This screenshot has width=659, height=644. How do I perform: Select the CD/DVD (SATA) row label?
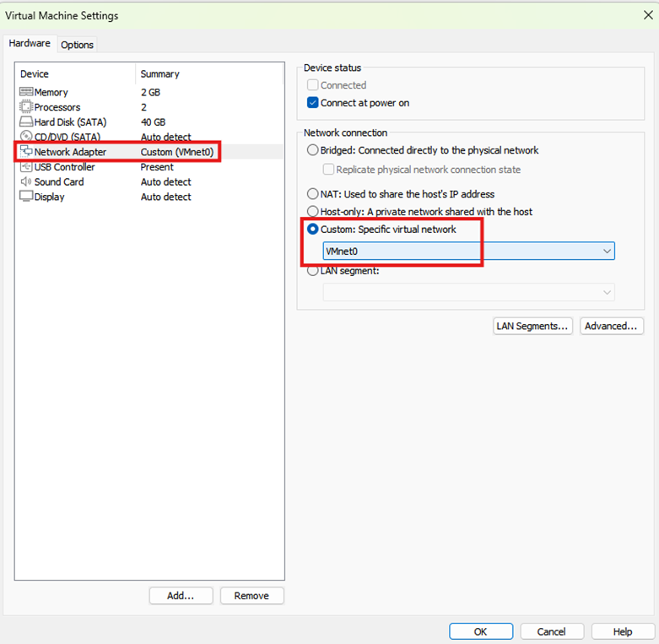pos(68,137)
